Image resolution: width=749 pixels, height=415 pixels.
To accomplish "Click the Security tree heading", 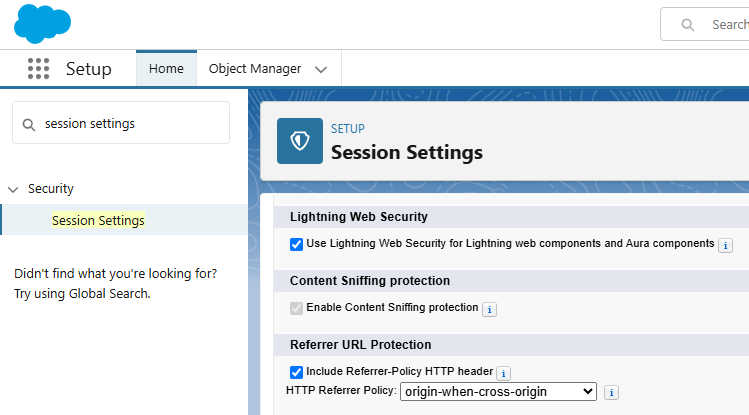I will [51, 189].
